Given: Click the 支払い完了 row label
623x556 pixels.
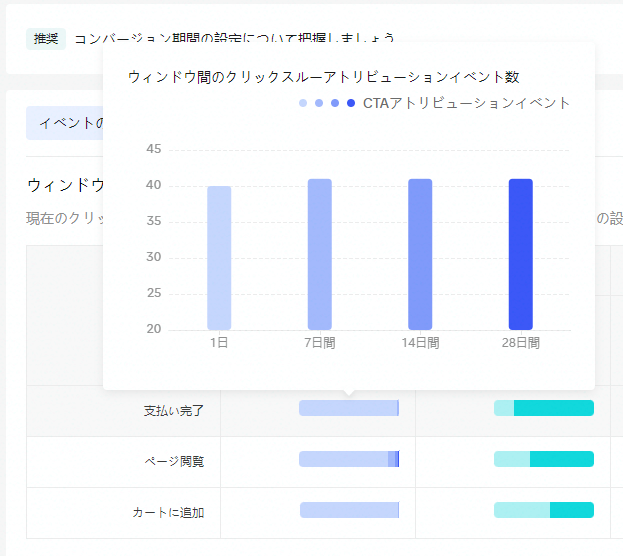Looking at the screenshot, I should click(174, 411).
